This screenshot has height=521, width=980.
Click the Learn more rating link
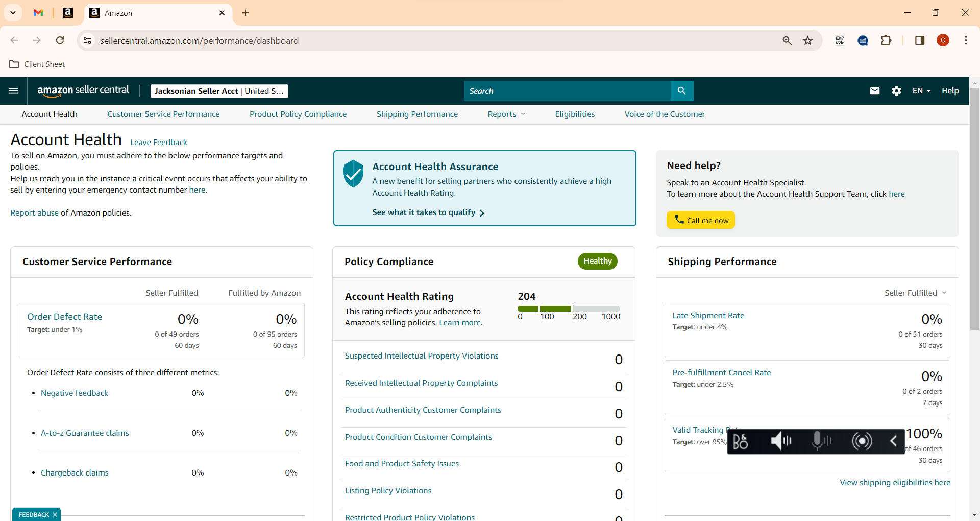460,323
